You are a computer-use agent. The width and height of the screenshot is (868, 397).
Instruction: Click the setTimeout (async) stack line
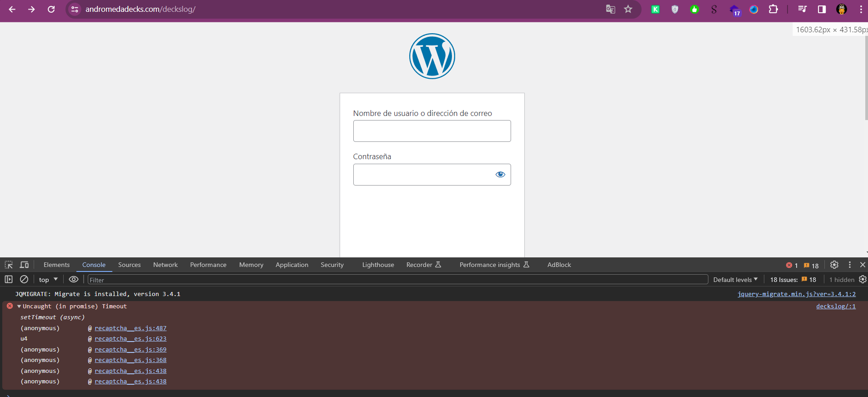(52, 317)
